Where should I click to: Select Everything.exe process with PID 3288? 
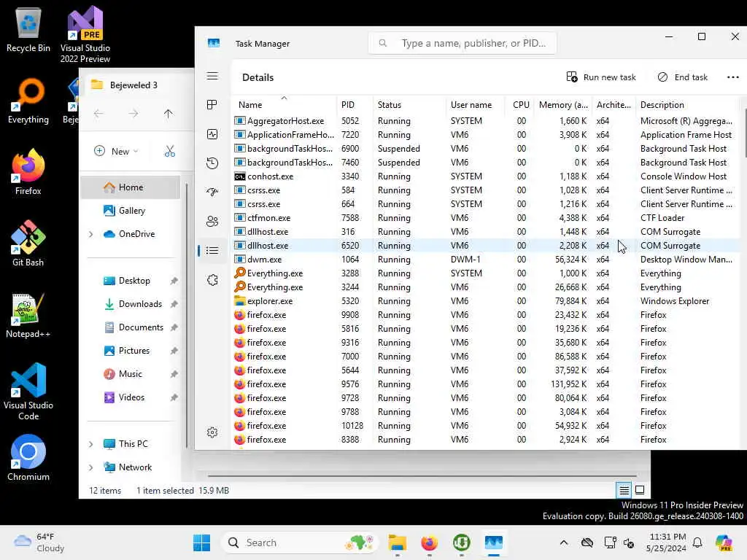tap(486, 273)
